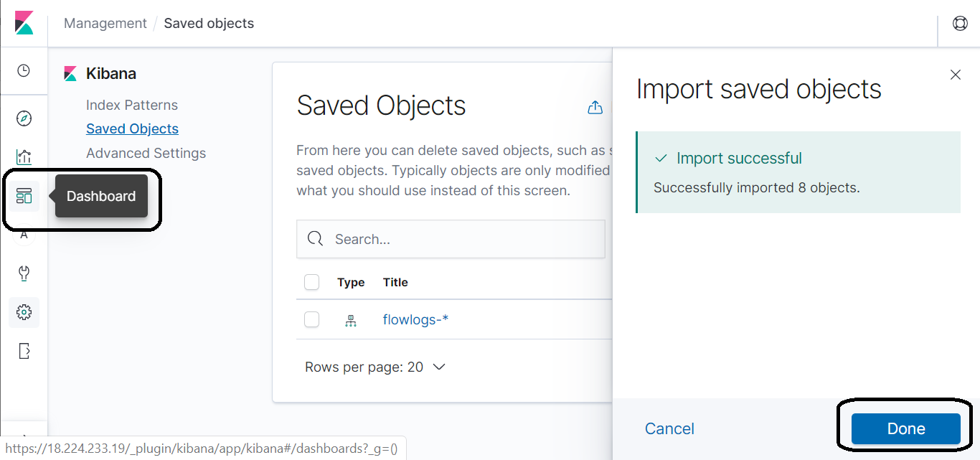Sort by the Title column header
This screenshot has height=460, width=980.
395,283
